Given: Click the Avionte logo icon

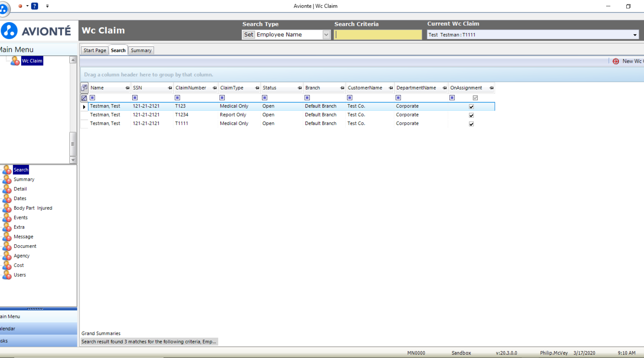Looking at the screenshot, I should tap(9, 31).
